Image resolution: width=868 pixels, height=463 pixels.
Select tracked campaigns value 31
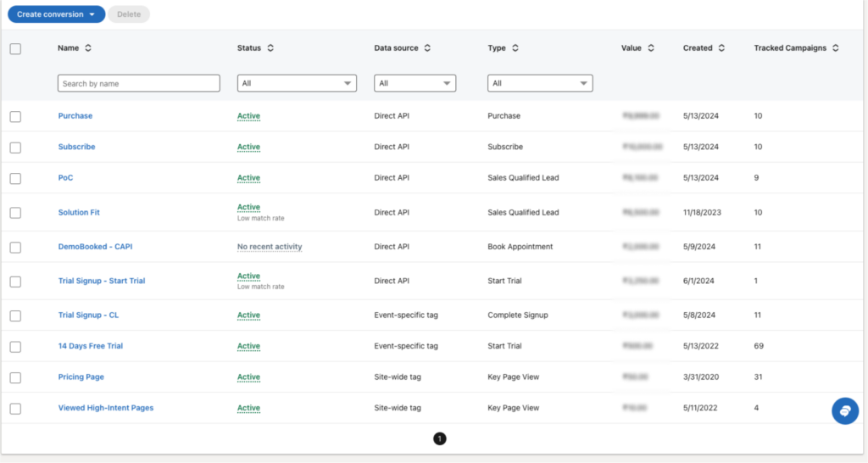coord(758,377)
